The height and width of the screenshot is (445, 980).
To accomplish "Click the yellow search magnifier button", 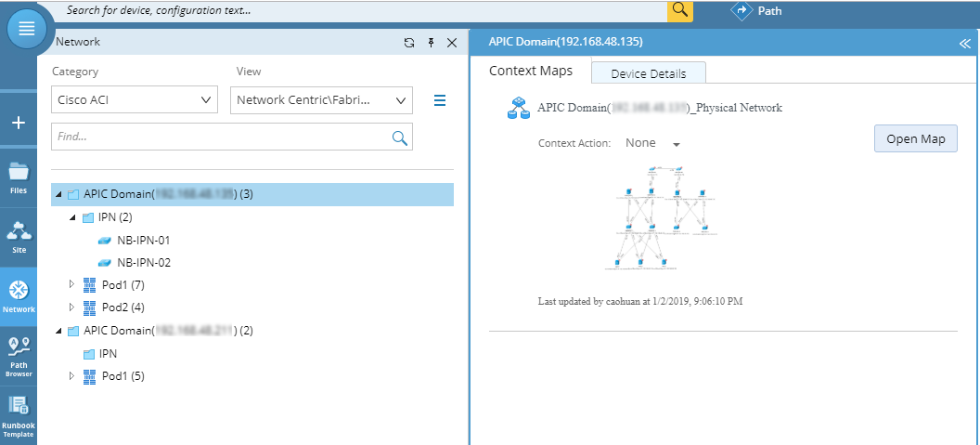I will (680, 10).
